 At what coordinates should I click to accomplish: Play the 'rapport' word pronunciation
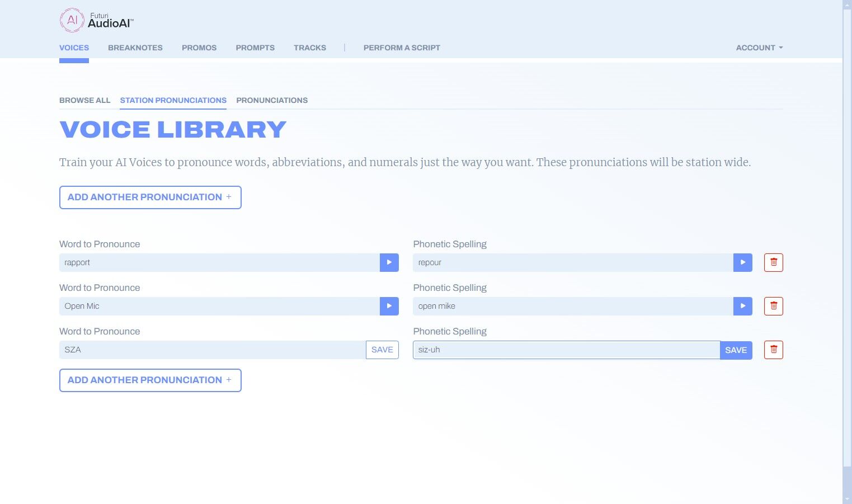pyautogui.click(x=389, y=262)
